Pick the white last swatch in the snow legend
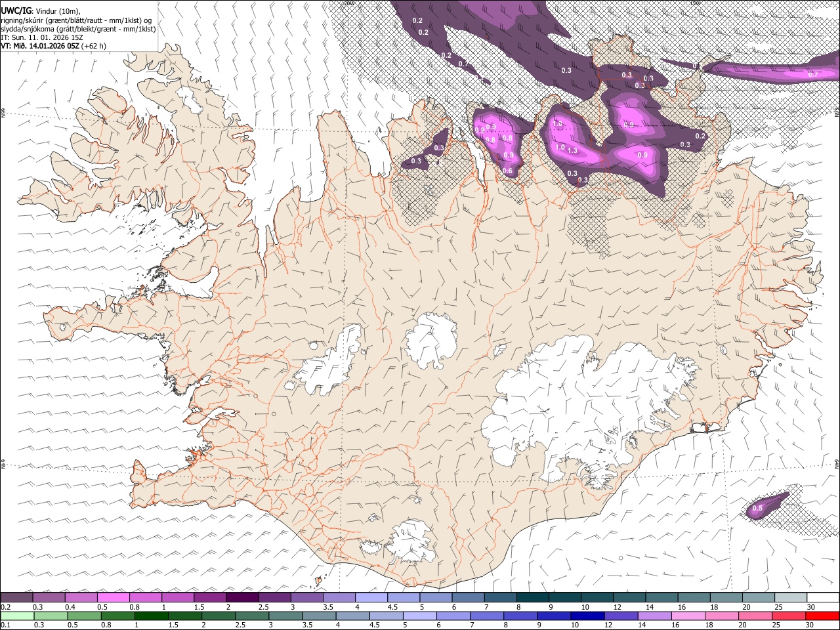Image resolution: width=840 pixels, height=630 pixels. point(823,598)
